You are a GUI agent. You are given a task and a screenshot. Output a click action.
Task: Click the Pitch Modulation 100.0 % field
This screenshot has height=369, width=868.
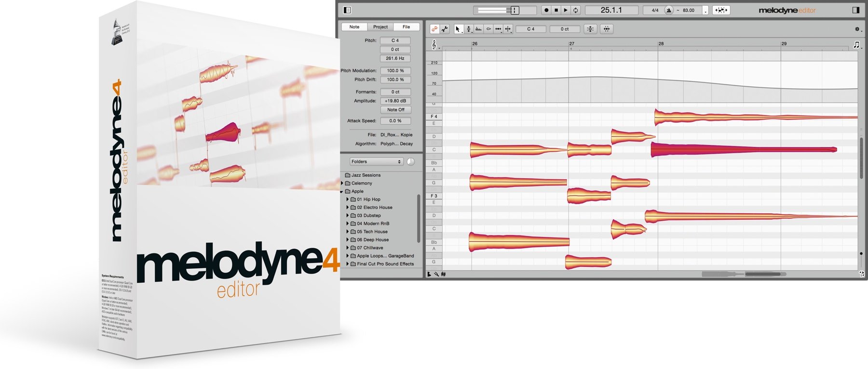pyautogui.click(x=395, y=70)
